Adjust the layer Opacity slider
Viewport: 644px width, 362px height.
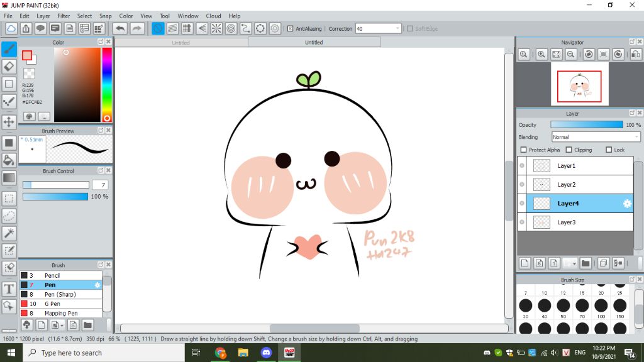(x=587, y=125)
